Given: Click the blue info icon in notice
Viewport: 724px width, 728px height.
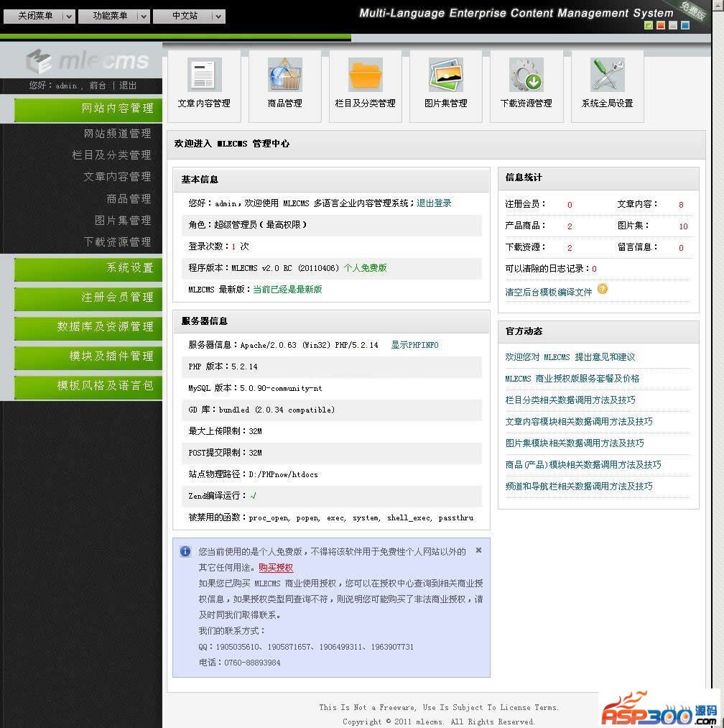Looking at the screenshot, I should pos(185,551).
